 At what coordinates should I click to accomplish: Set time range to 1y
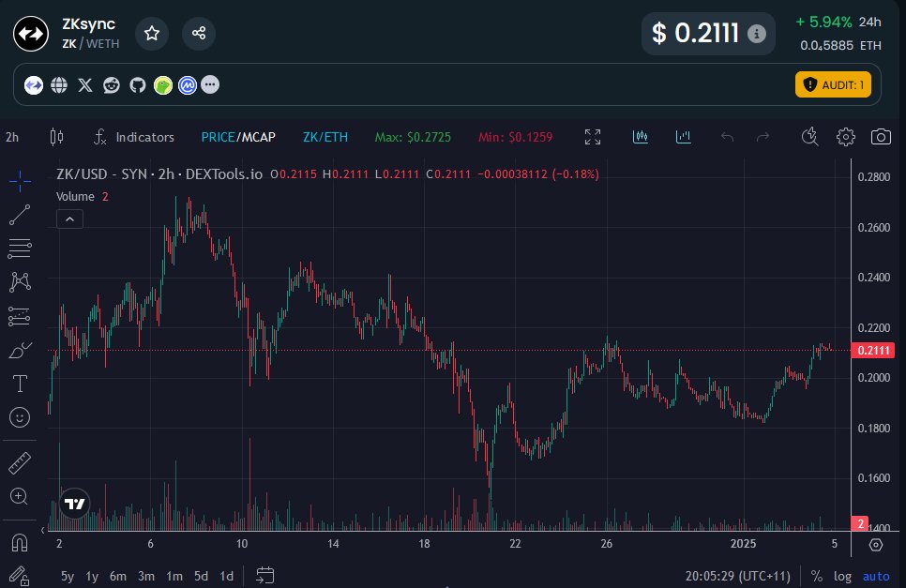(92, 576)
